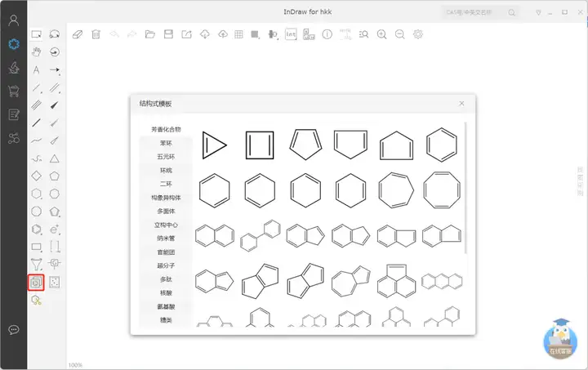The image size is (588, 370).
Task: Select the 官能团 template category
Action: (x=166, y=252)
